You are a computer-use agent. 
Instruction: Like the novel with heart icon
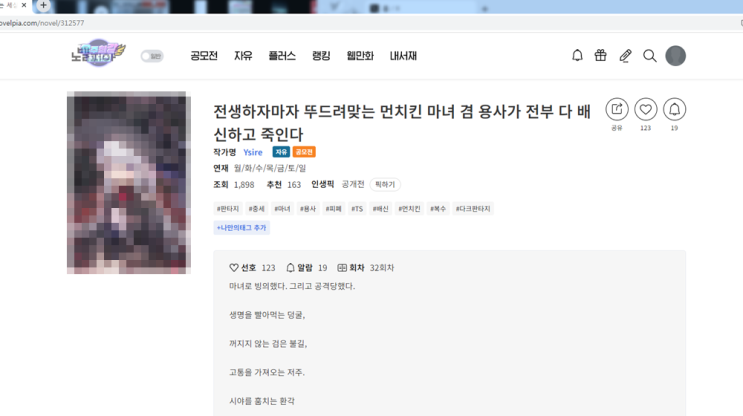tap(646, 109)
